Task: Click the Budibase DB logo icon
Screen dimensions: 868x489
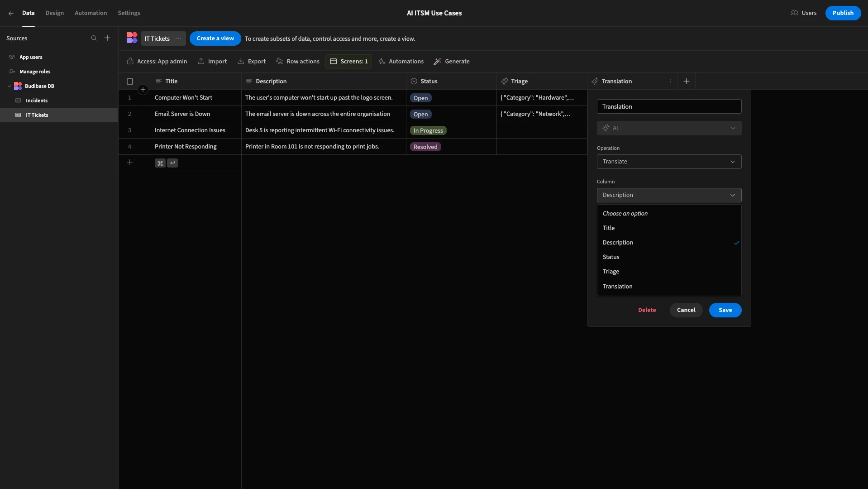Action: pos(18,86)
